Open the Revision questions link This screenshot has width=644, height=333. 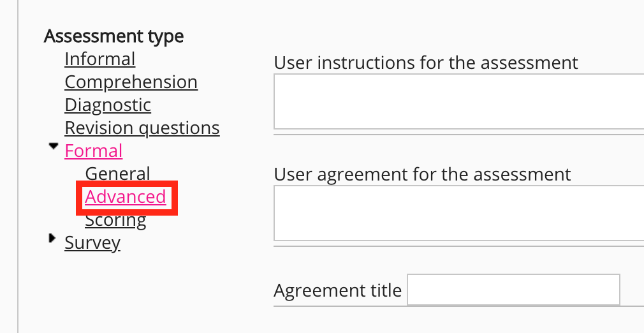[x=142, y=128]
